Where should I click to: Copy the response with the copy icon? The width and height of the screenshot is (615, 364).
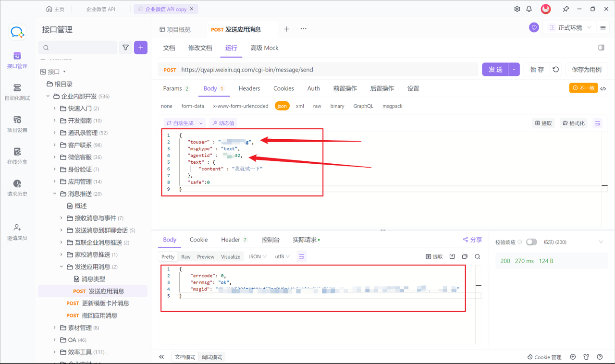pos(465,257)
